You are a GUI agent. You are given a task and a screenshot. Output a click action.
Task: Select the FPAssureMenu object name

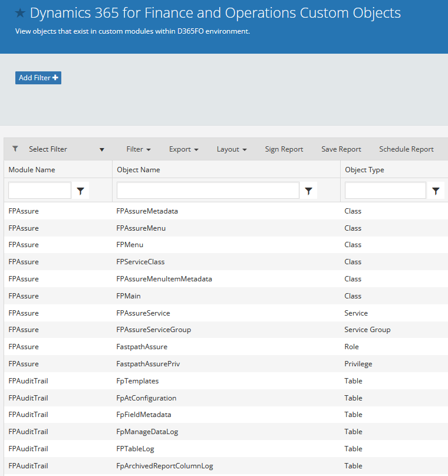coord(141,228)
